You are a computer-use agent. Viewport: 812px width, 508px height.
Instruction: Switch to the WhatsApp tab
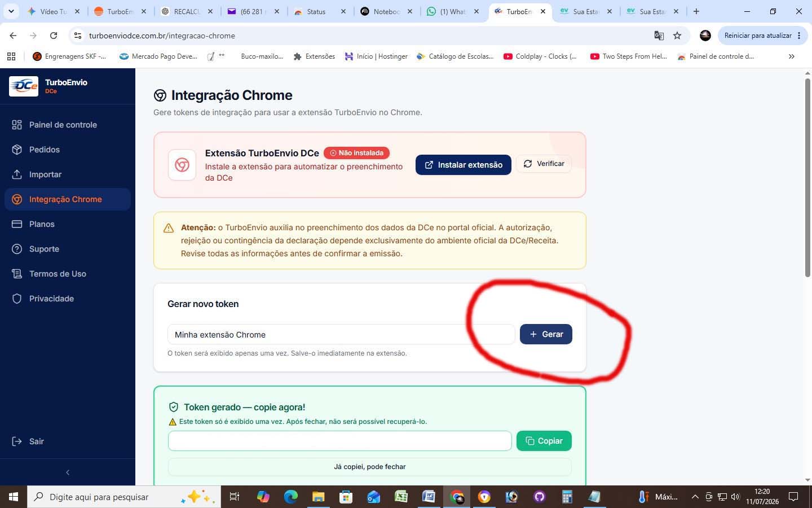tap(453, 11)
